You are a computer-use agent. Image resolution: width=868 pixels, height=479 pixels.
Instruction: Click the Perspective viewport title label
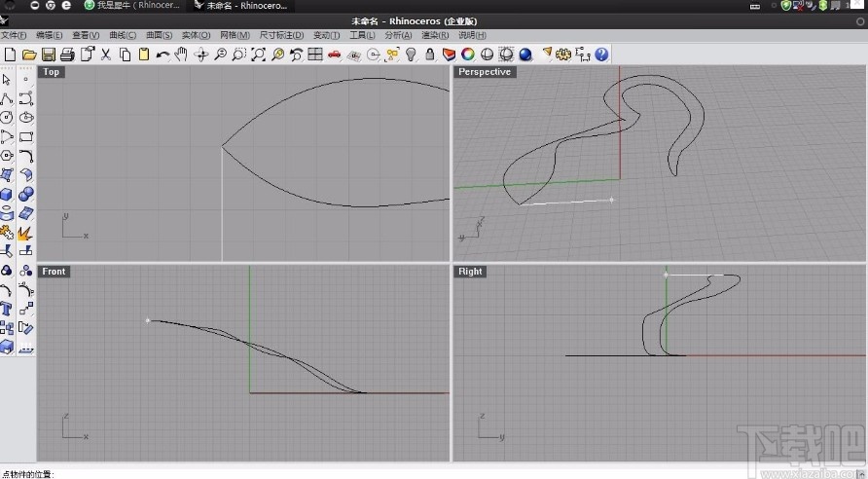pos(485,71)
